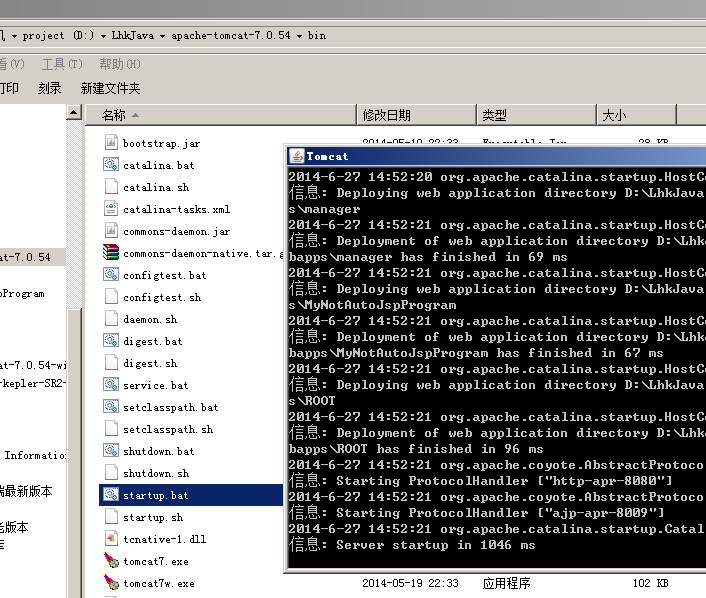Click the catalina.bat batch file icon
706x598 pixels.
point(111,164)
